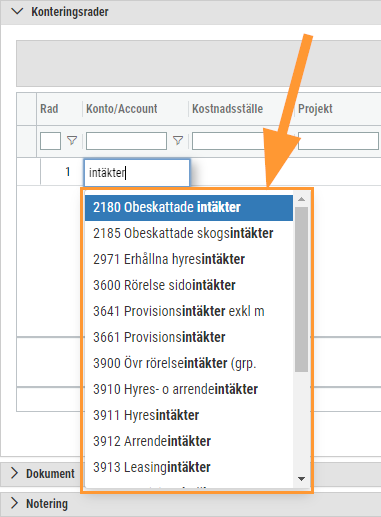Collapse the Konteringsrader section

click(x=17, y=12)
